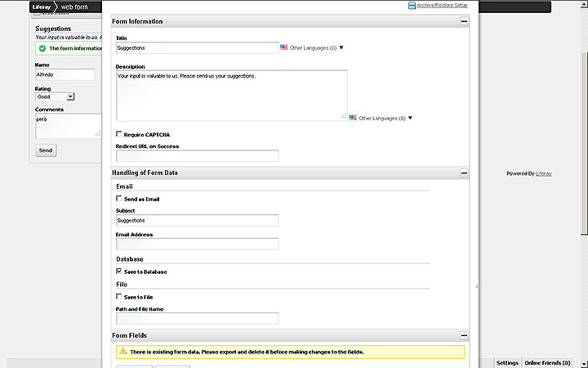Uncheck the Save to Database checkbox
The height and width of the screenshot is (368, 588).
tap(119, 271)
